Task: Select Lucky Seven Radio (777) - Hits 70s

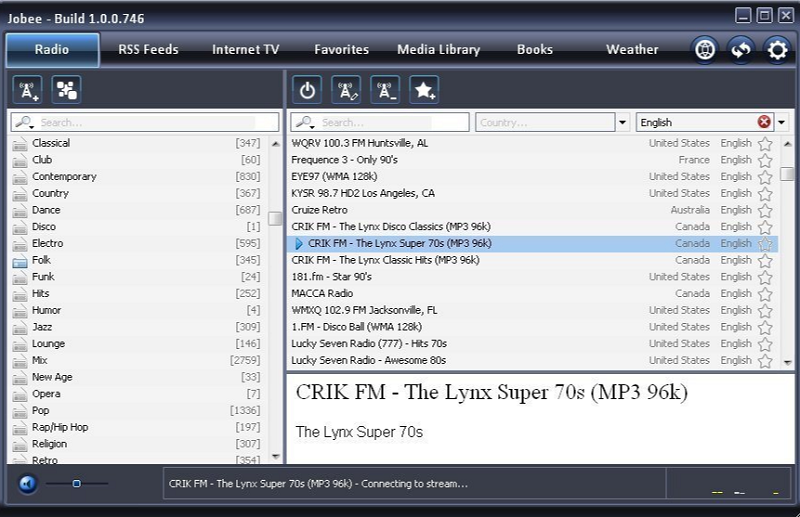Action: (533, 343)
